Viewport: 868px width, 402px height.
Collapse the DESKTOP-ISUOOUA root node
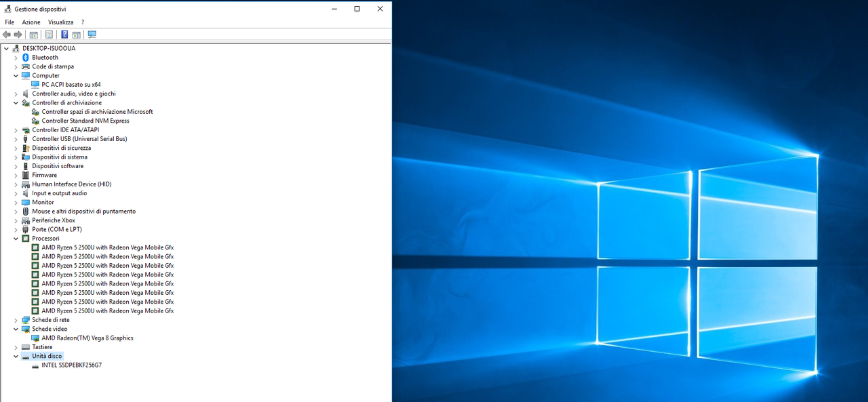pyautogui.click(x=6, y=48)
